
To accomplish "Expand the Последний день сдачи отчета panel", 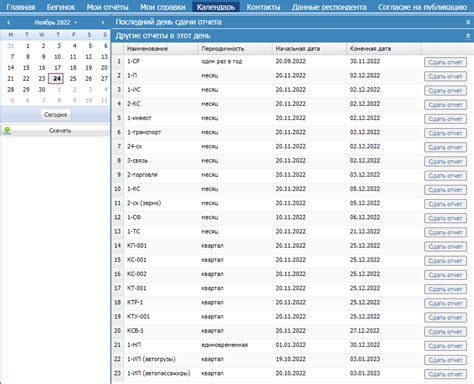I will (x=468, y=22).
